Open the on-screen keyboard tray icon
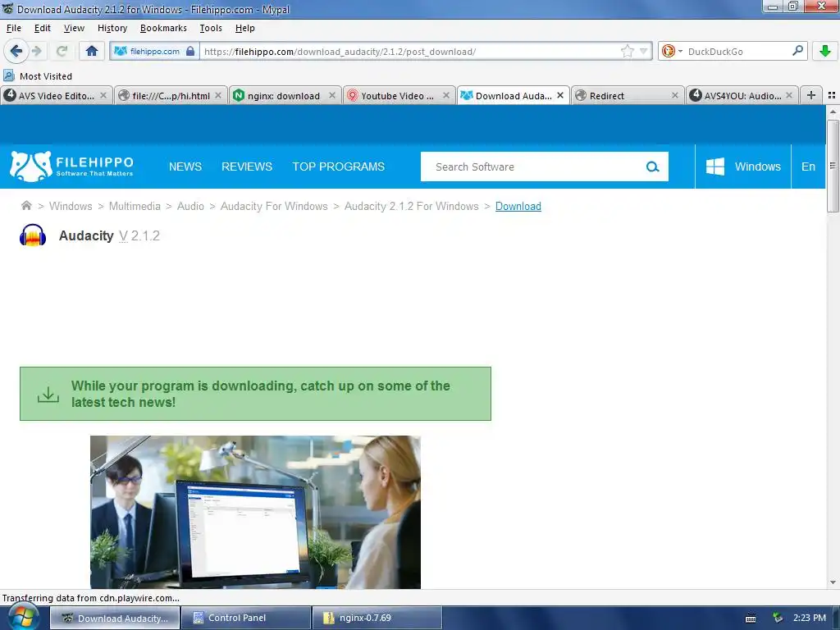Image resolution: width=840 pixels, height=630 pixels. [751, 619]
